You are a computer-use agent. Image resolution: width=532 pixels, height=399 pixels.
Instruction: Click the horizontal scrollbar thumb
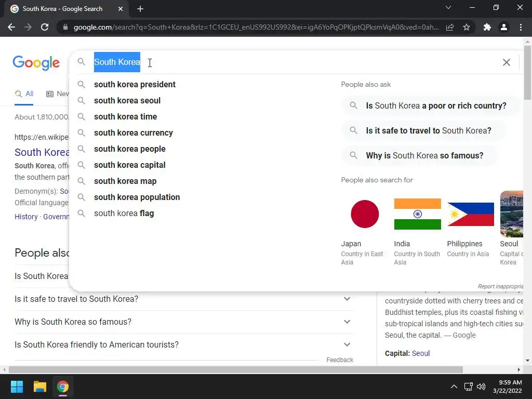[x=236, y=369]
